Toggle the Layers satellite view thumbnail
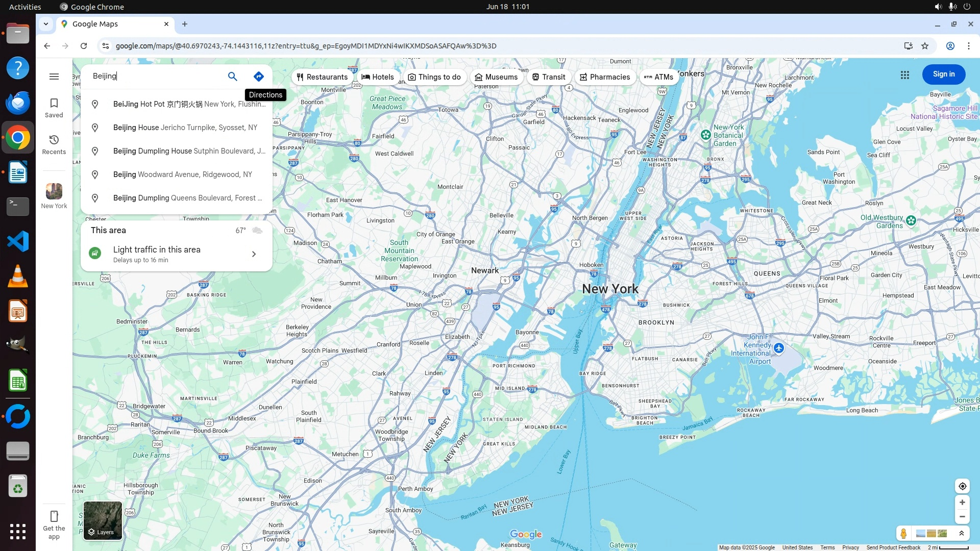Image resolution: width=980 pixels, height=551 pixels. tap(103, 520)
